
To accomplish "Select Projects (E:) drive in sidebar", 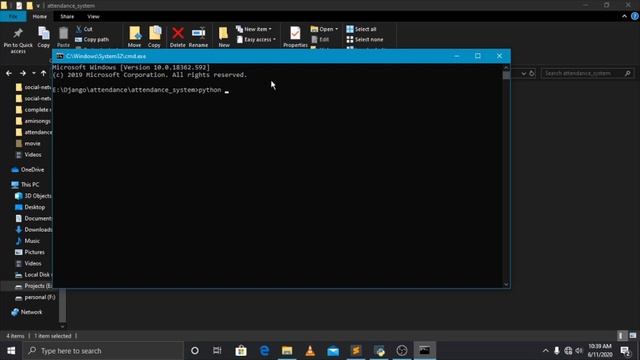I will [x=33, y=286].
